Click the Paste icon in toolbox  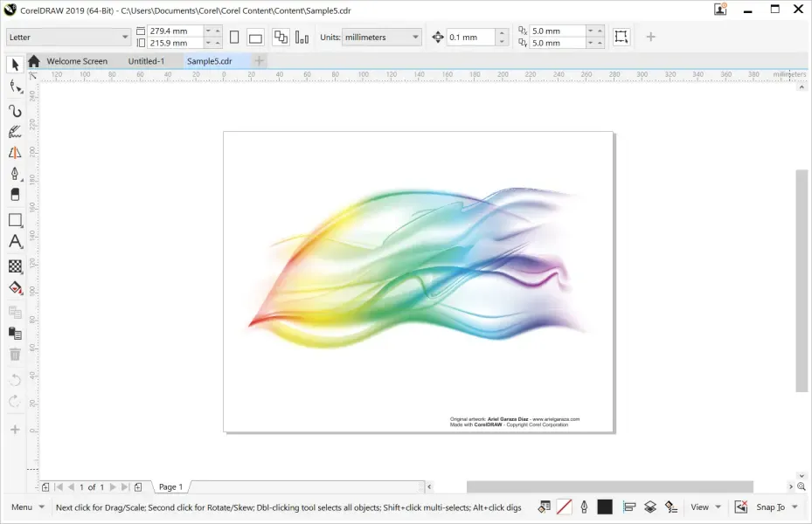15,333
